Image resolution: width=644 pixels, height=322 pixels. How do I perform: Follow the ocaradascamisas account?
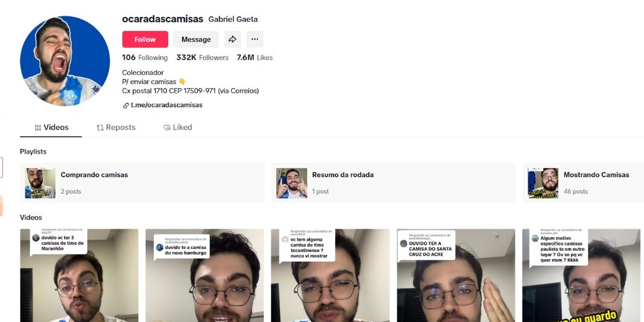click(145, 39)
